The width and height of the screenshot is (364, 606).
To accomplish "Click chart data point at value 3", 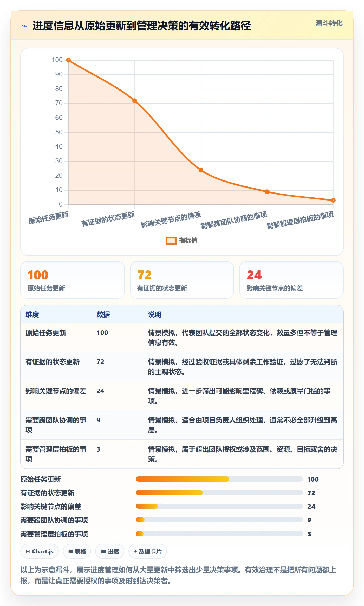I will (333, 200).
